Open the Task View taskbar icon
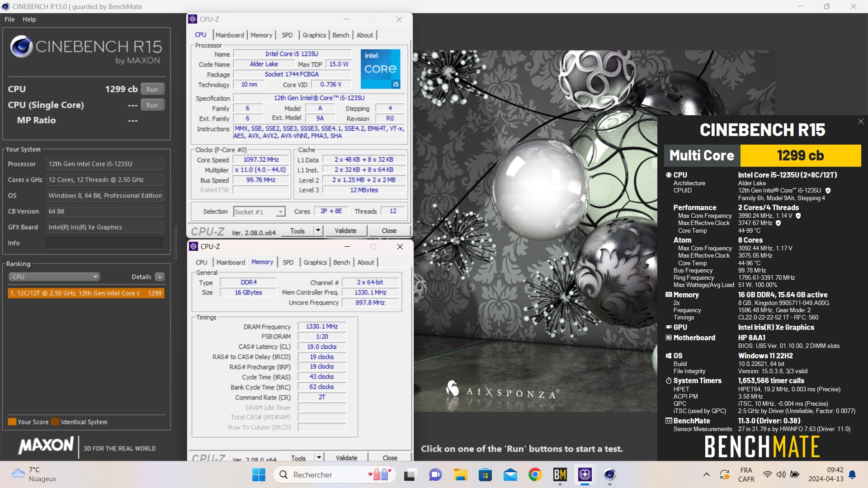The image size is (868, 488). (410, 474)
